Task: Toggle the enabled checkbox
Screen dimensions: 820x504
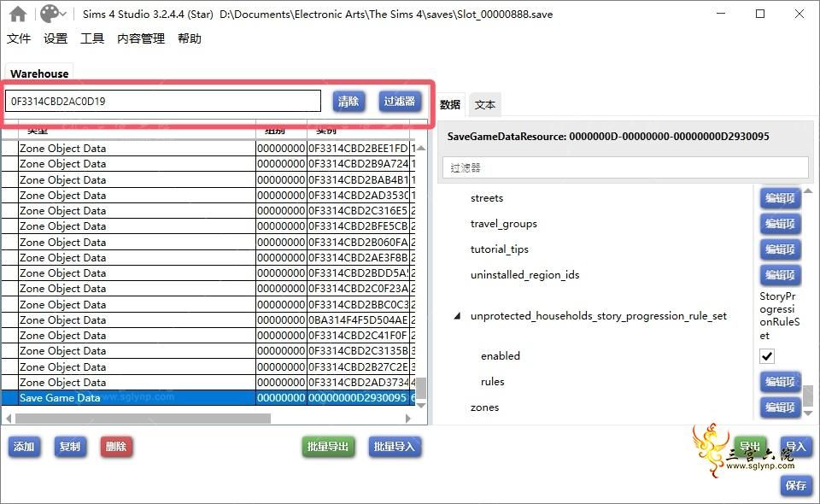Action: tap(767, 356)
